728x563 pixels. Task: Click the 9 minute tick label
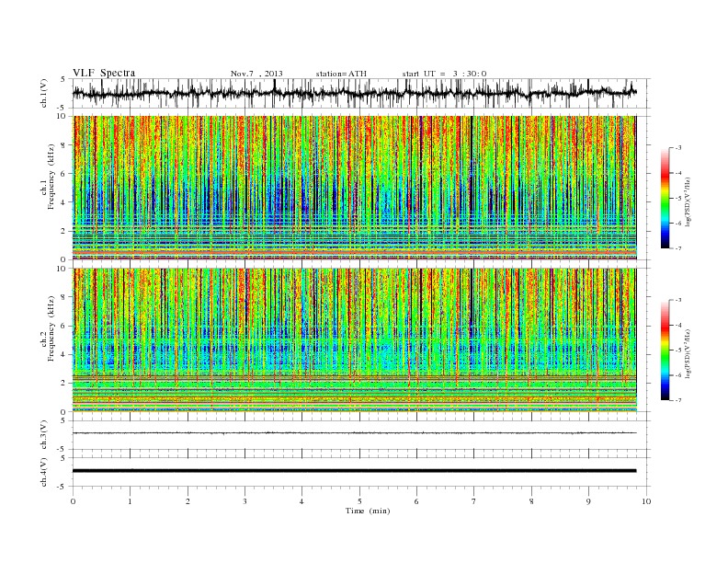tap(588, 501)
